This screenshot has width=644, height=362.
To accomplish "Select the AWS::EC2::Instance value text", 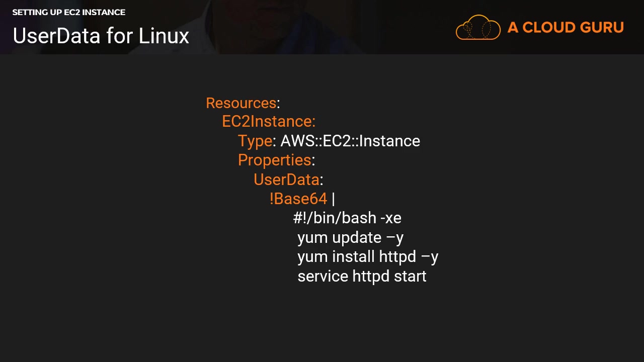I will 350,141.
